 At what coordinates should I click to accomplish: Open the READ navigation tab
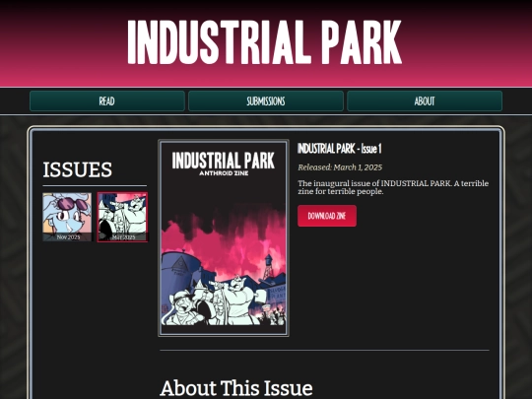(x=107, y=100)
